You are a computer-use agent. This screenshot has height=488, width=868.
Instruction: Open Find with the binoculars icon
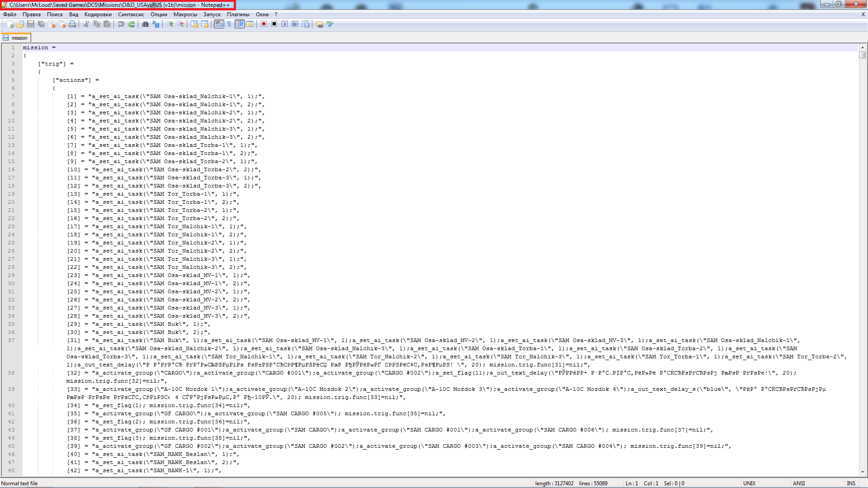point(146,24)
